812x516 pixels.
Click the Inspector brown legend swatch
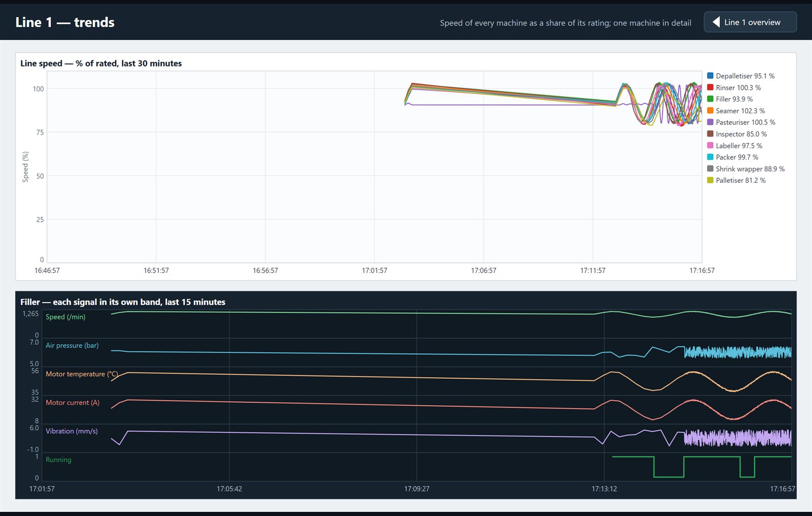[710, 134]
